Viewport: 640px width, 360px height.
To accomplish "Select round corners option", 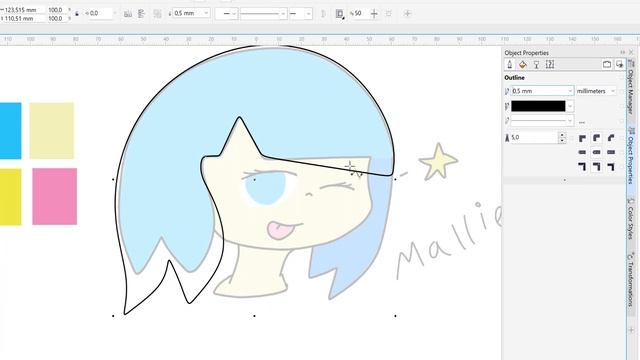I will point(596,138).
